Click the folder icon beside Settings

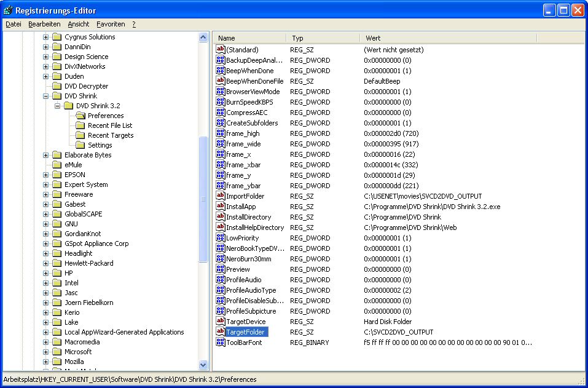80,145
